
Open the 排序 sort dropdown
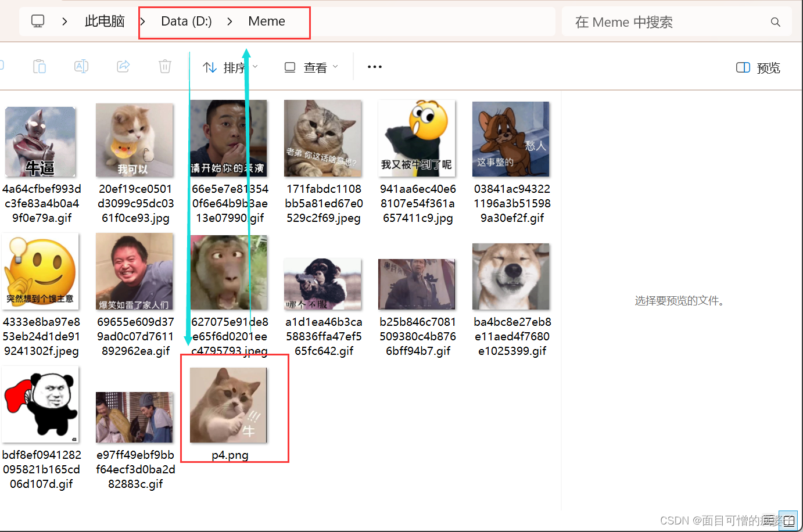tap(230, 68)
